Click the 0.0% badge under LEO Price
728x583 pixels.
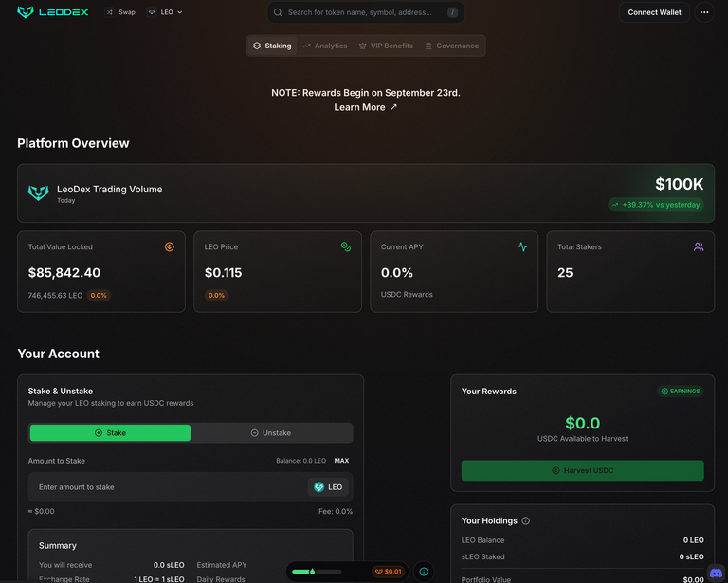coord(216,295)
